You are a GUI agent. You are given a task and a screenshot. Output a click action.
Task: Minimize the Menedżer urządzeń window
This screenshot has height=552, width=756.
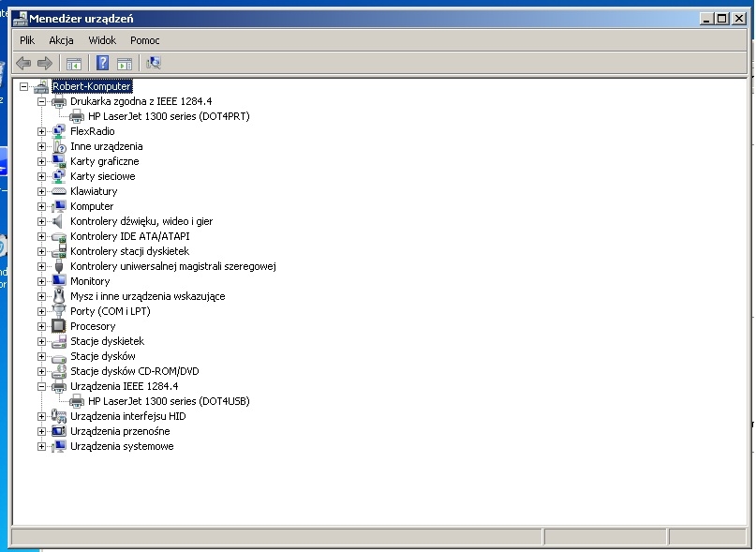tap(707, 19)
